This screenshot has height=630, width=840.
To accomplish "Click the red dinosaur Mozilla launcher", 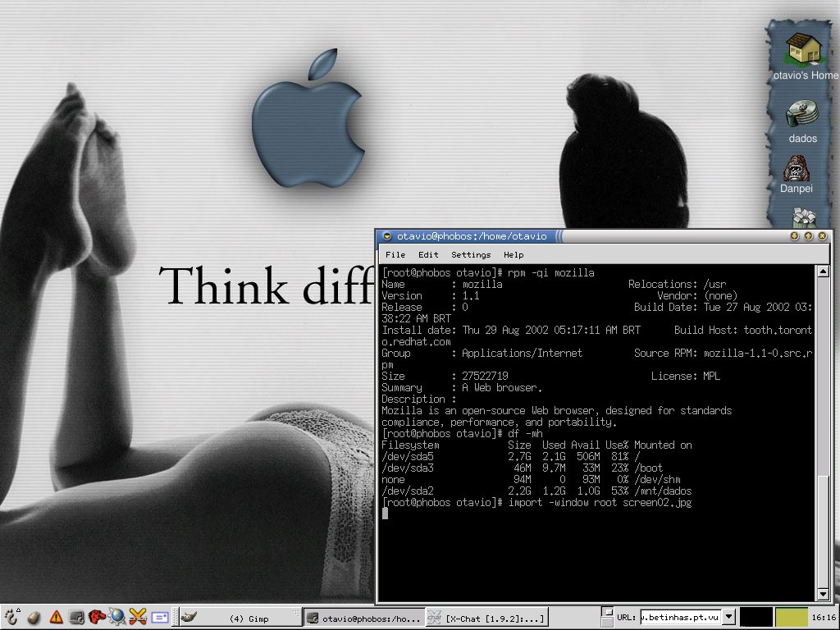I will (x=97, y=618).
